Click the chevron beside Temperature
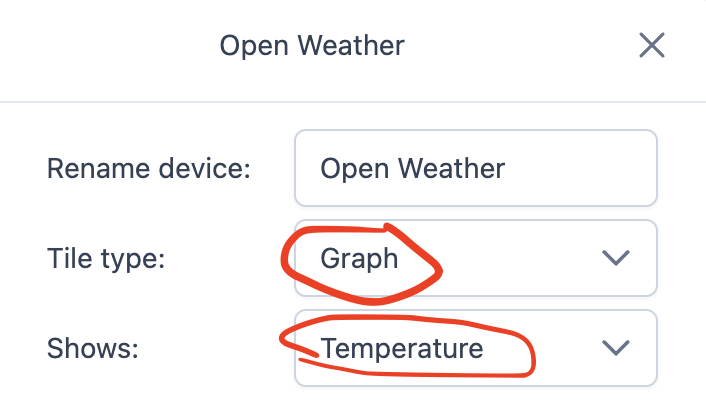This screenshot has width=706, height=412. pyautogui.click(x=617, y=348)
